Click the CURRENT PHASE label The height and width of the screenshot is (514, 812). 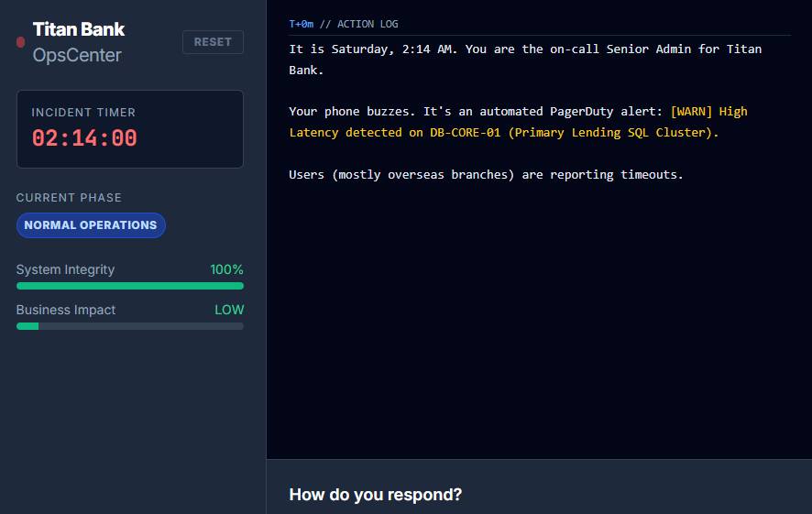(69, 198)
